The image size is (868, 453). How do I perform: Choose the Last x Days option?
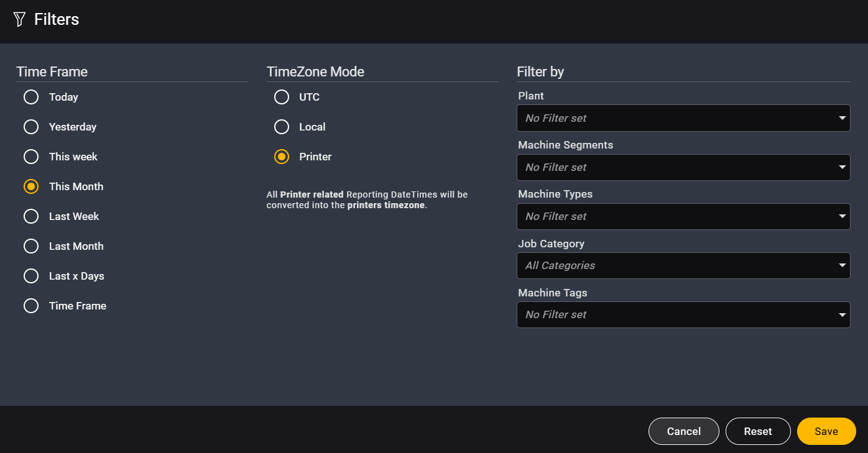pos(31,276)
